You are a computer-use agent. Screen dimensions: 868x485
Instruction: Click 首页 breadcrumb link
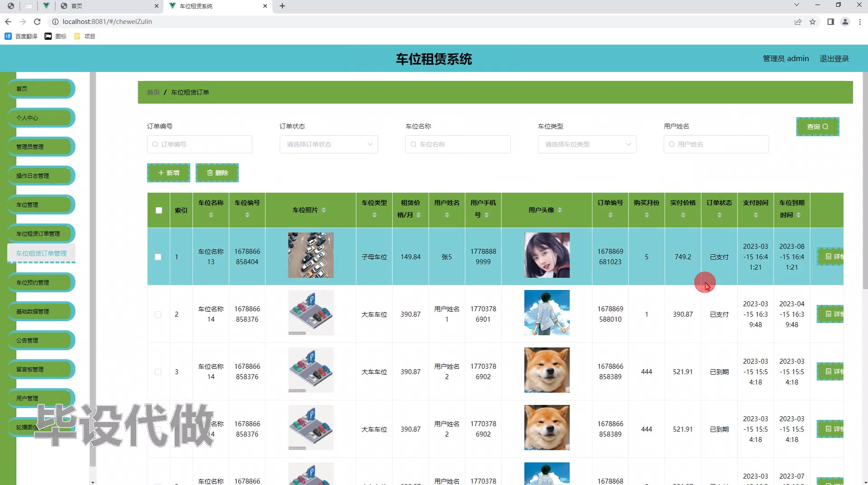(x=153, y=92)
